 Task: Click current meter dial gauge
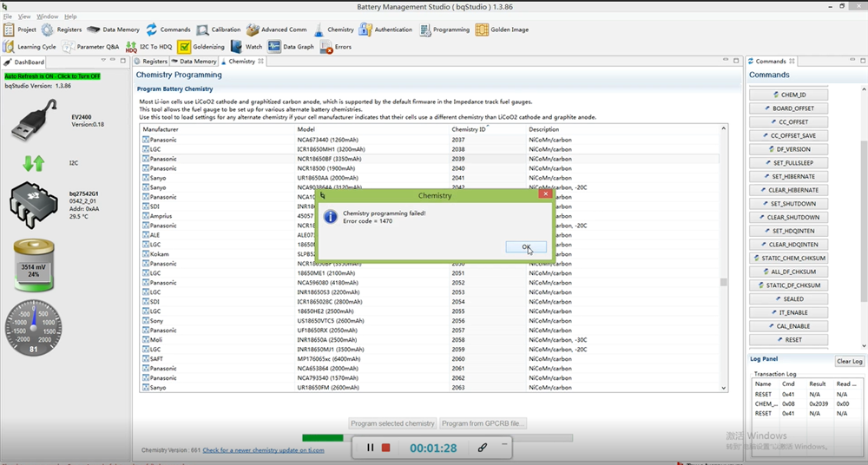click(33, 328)
